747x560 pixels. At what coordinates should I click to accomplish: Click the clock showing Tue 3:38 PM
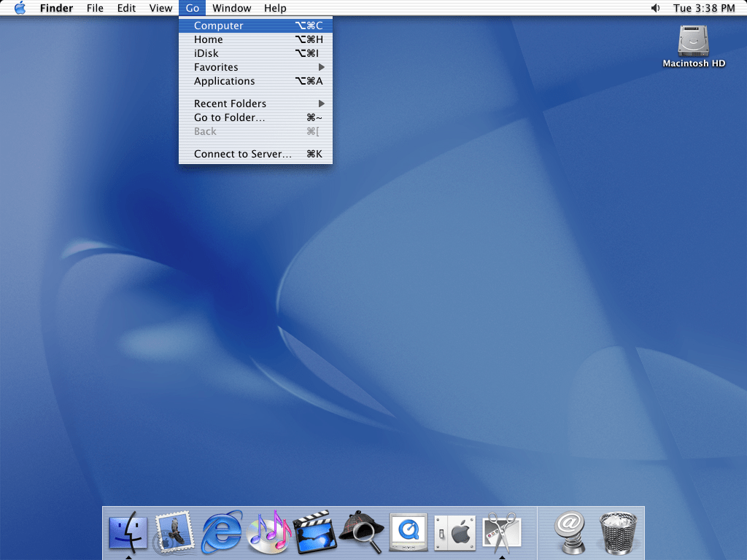[x=704, y=8]
